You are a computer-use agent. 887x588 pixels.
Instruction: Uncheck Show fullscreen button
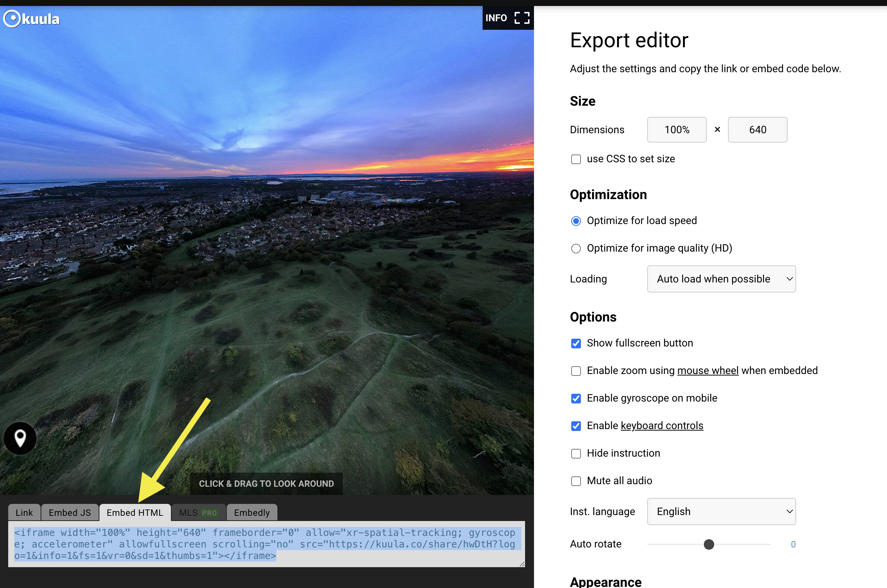(576, 343)
